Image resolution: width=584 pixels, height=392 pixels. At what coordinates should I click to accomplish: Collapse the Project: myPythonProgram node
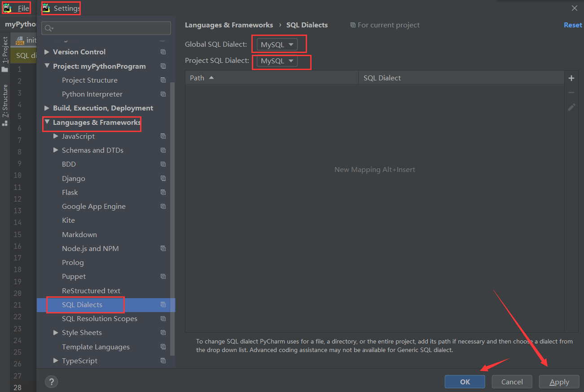click(47, 66)
